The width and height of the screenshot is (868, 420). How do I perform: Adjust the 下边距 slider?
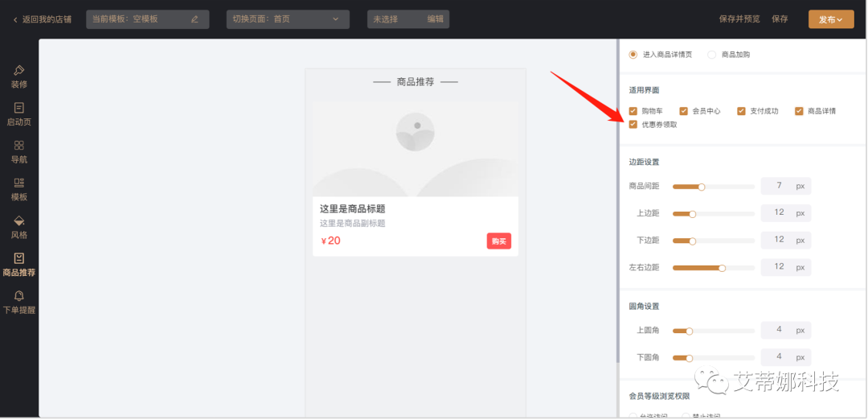pos(714,241)
